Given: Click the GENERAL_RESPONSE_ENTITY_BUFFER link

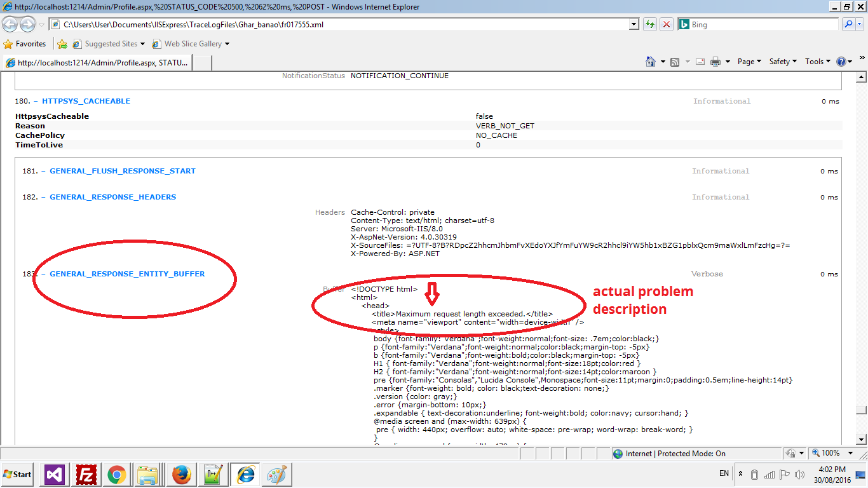Looking at the screenshot, I should (127, 274).
